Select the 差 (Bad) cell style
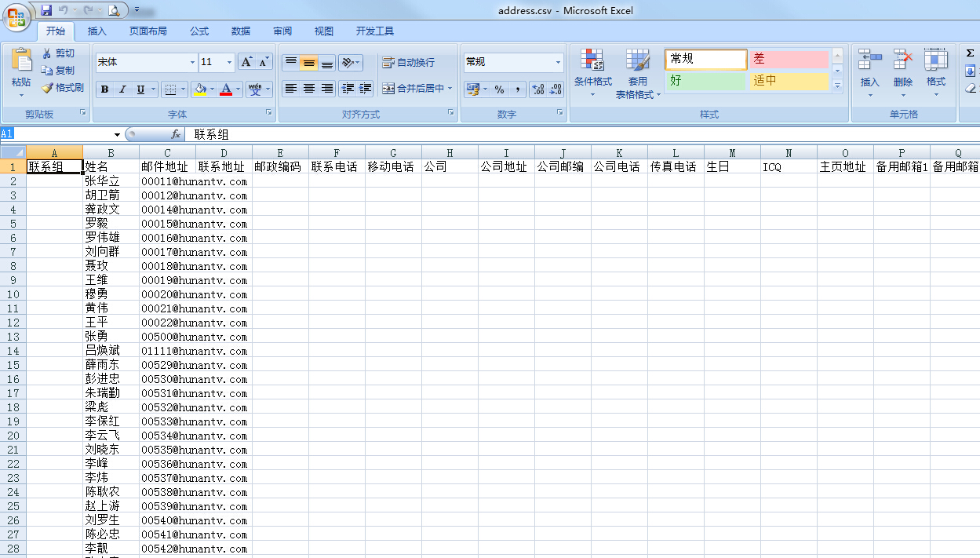 789,60
